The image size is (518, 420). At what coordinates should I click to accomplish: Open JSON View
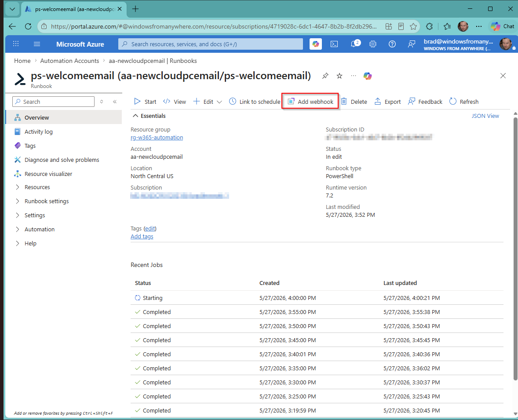pyautogui.click(x=485, y=116)
